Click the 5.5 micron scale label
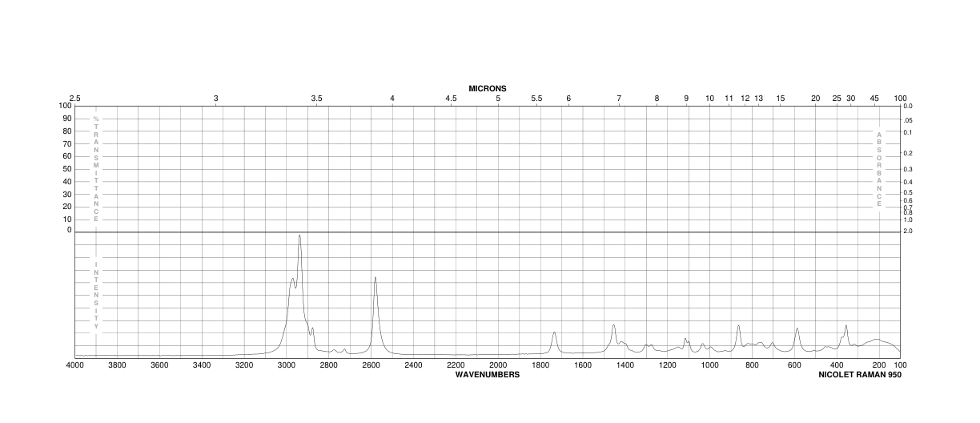The image size is (980, 423). point(536,99)
